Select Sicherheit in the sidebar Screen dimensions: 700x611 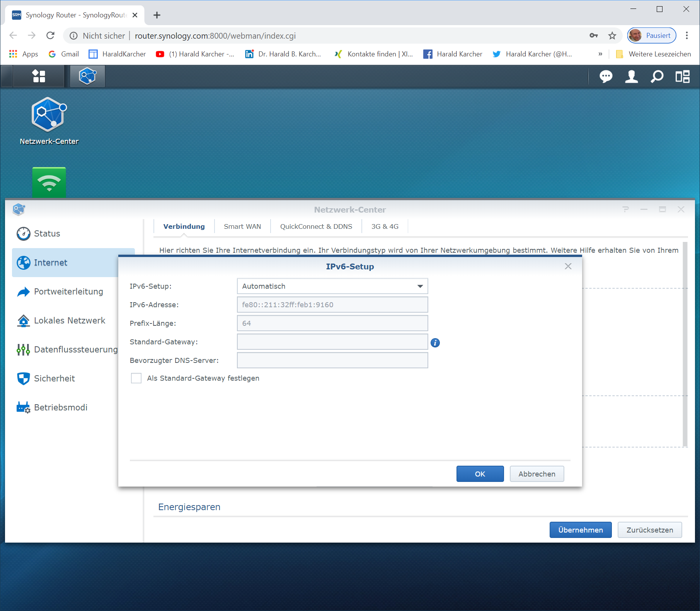pos(55,378)
